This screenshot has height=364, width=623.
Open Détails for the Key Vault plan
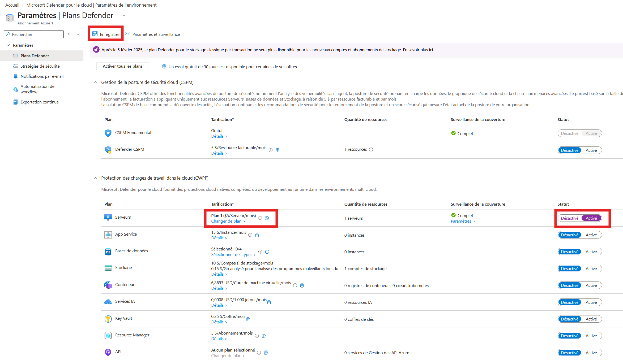pyautogui.click(x=219, y=322)
